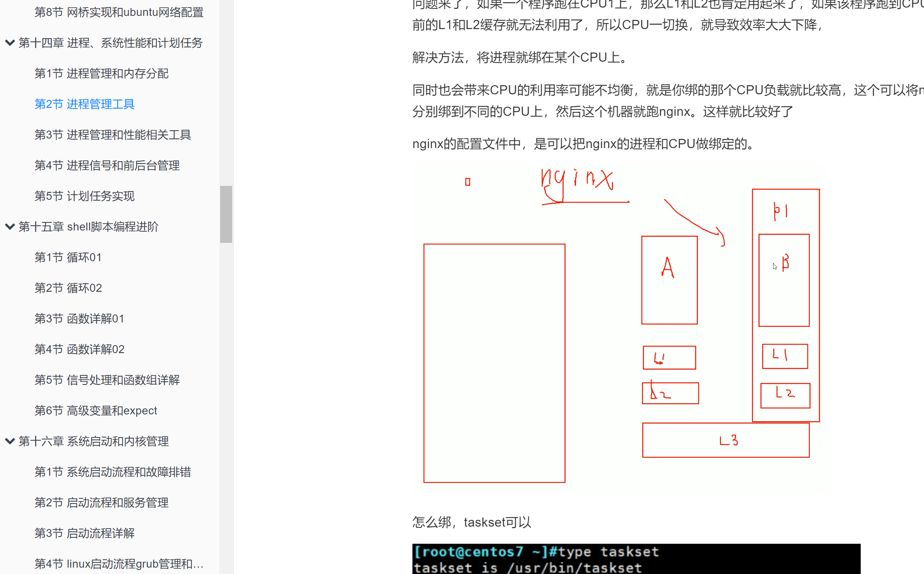Open section 第2节 启动流程和服务管理
The width and height of the screenshot is (924, 574).
pos(102,502)
